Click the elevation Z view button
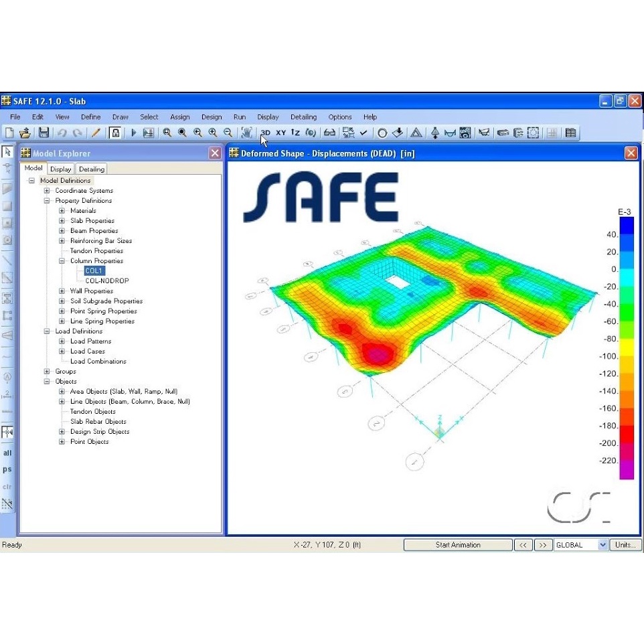The height and width of the screenshot is (644, 644). (x=295, y=133)
